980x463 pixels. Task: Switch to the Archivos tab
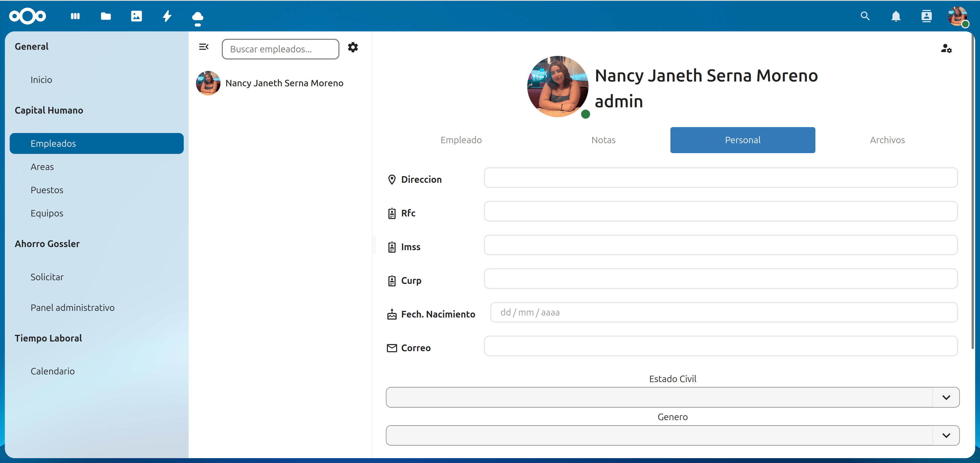click(887, 140)
